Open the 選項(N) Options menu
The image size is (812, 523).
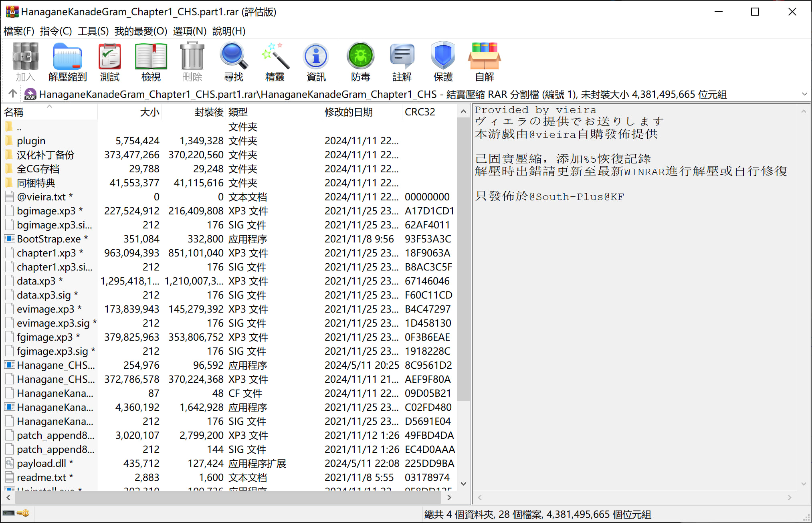click(190, 31)
